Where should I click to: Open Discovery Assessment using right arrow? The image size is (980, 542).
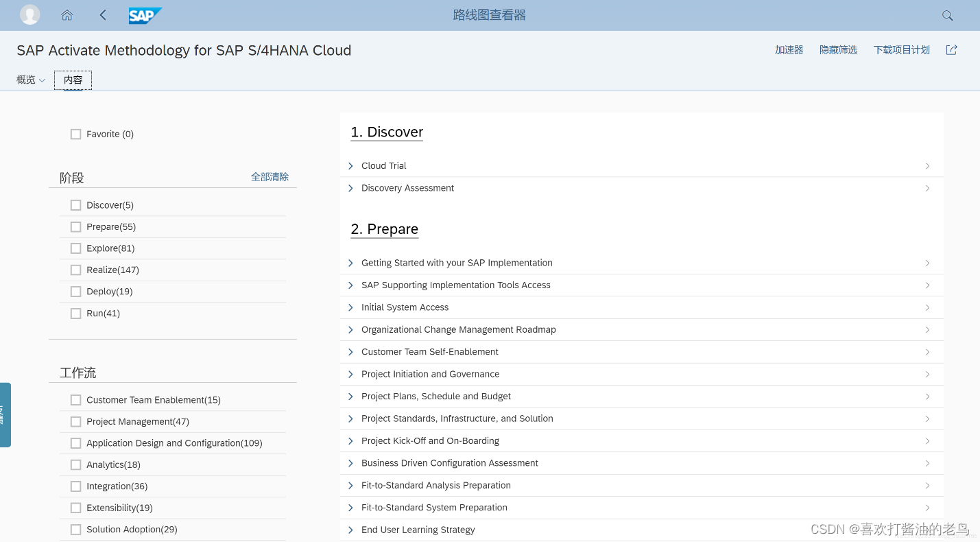pos(927,188)
